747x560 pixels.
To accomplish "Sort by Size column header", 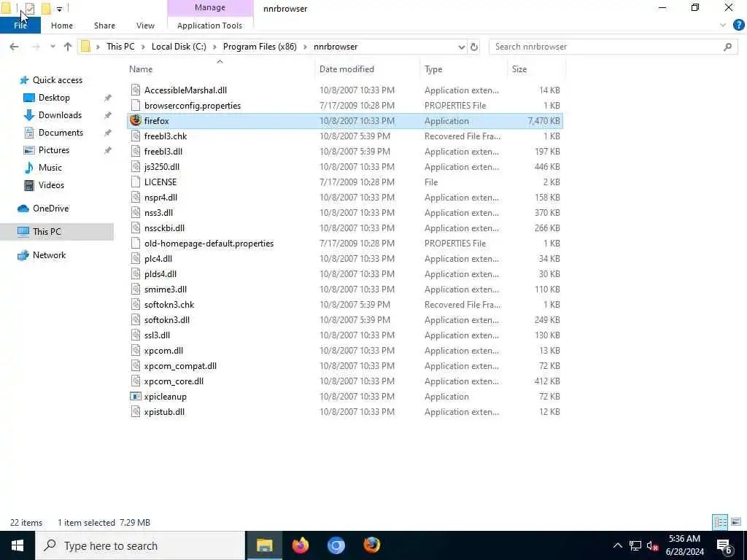I will tap(536, 69).
